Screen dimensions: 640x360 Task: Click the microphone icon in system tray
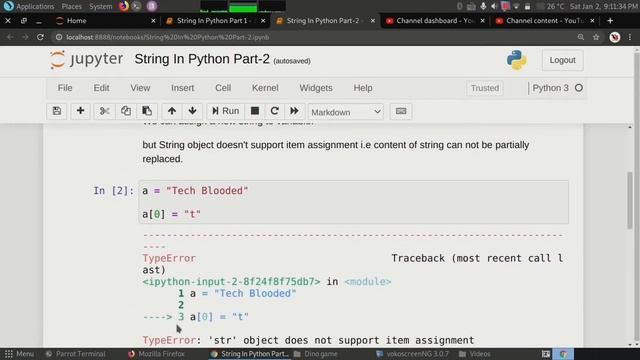click(x=483, y=6)
